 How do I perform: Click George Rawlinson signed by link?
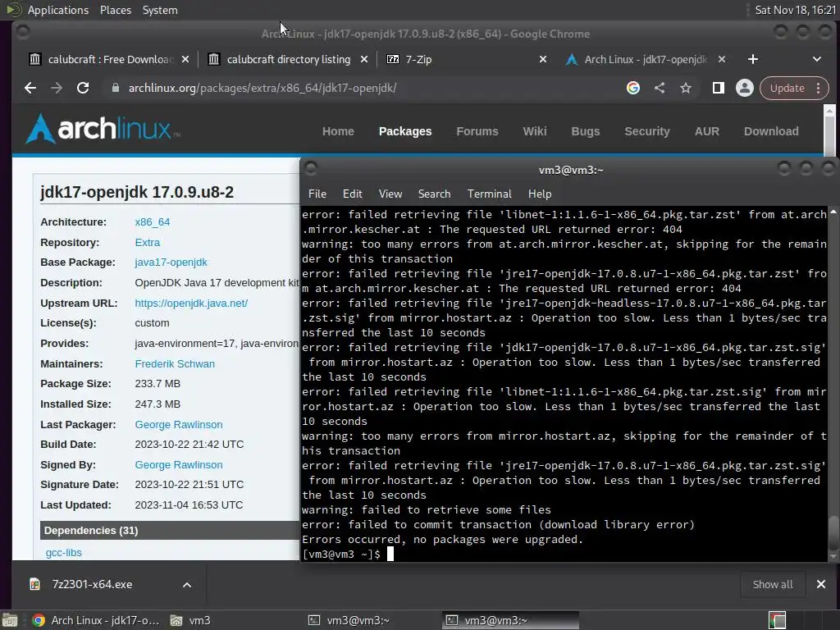pos(178,465)
